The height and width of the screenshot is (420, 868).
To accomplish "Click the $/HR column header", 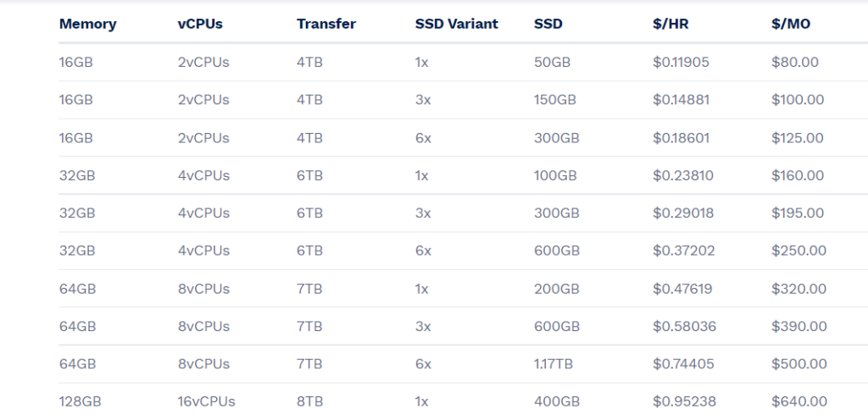I will click(x=670, y=25).
